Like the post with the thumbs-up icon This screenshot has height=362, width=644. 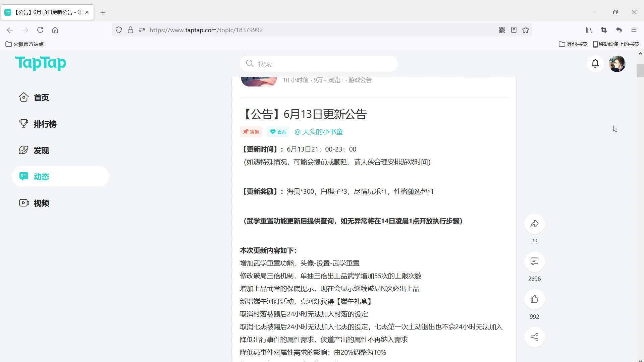tap(534, 299)
